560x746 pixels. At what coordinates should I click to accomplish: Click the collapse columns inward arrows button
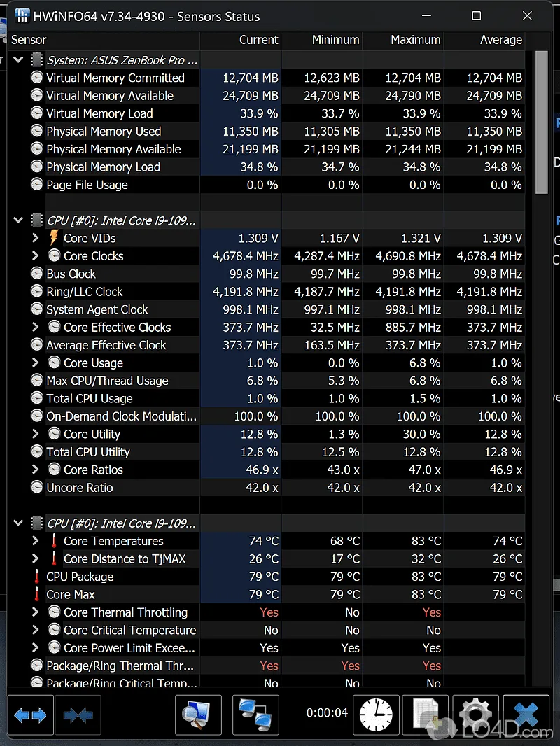tap(78, 715)
